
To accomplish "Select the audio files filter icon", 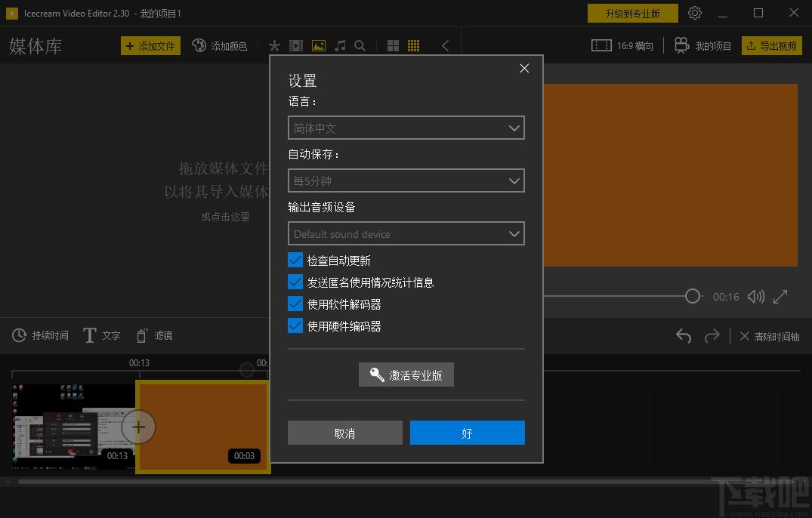I will point(340,46).
